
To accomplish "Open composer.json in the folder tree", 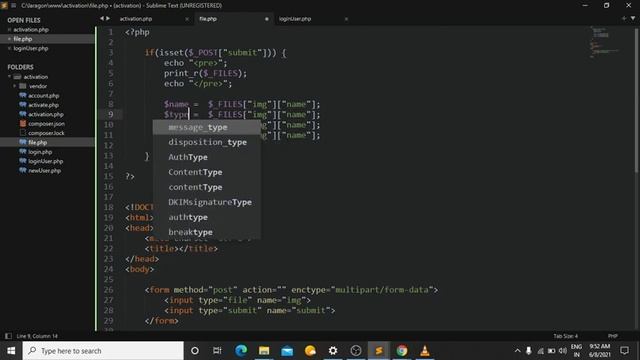I will click(x=46, y=124).
